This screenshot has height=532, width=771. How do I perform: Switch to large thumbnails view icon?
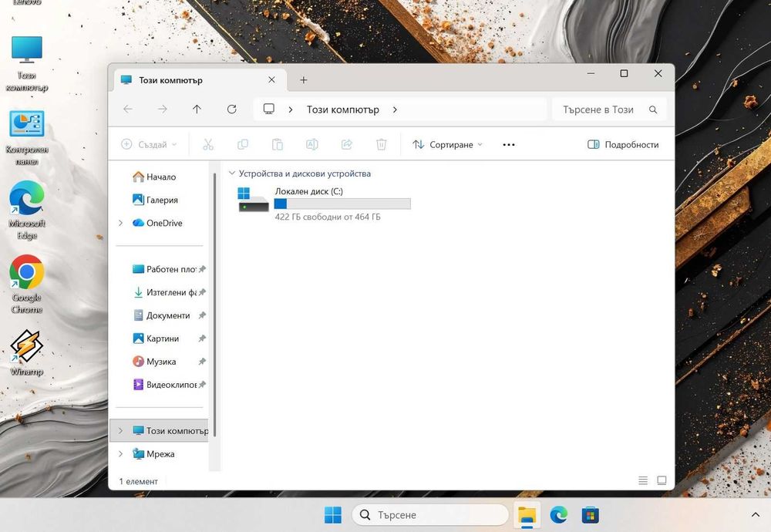tap(662, 481)
